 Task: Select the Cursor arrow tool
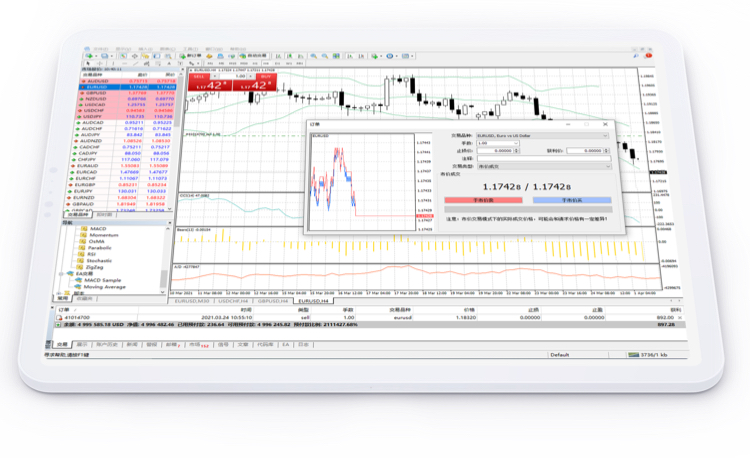click(88, 64)
